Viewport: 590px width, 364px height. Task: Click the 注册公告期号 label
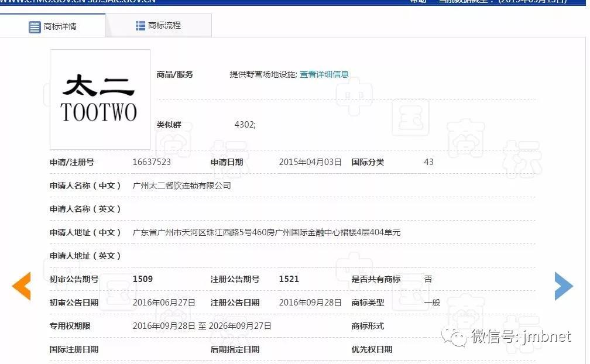pyautogui.click(x=235, y=279)
